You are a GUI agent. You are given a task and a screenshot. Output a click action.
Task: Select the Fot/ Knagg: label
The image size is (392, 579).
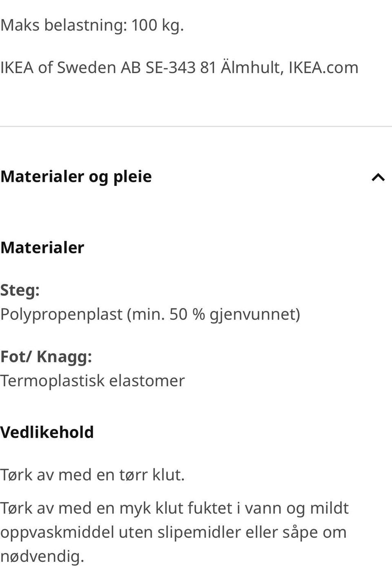(x=46, y=356)
